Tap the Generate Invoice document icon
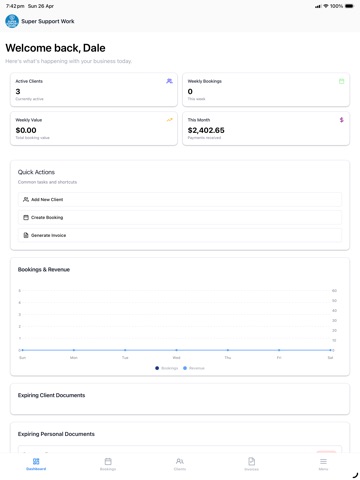 pos(26,235)
